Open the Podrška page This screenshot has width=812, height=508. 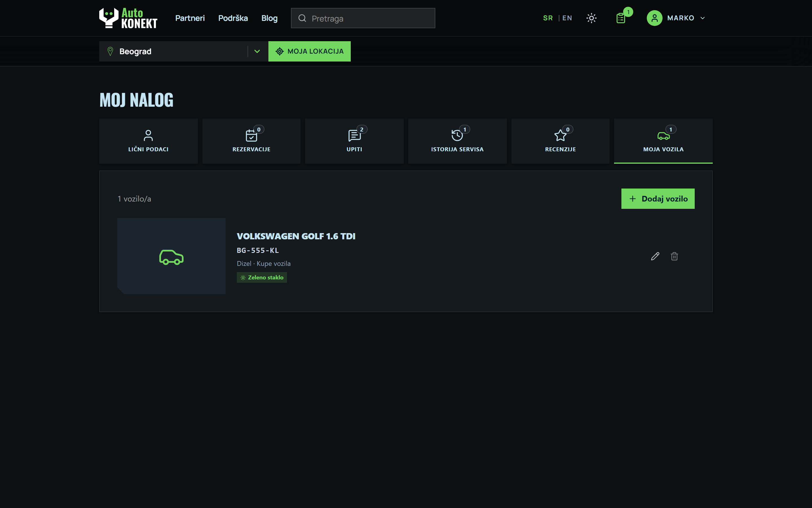click(x=233, y=18)
